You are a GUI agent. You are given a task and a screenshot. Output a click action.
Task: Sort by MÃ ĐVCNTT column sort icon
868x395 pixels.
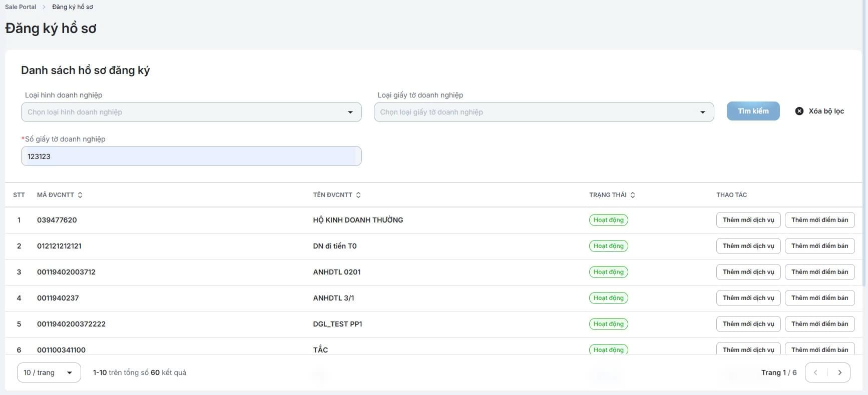click(x=80, y=195)
